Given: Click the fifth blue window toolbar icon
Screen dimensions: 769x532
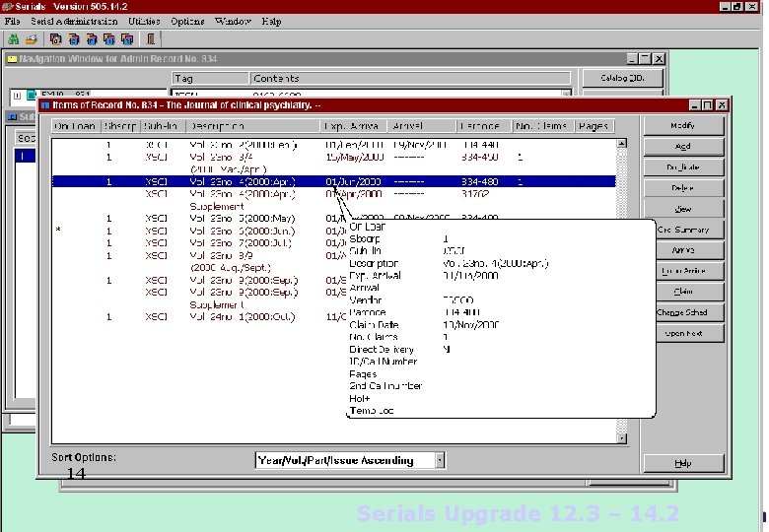Looking at the screenshot, I should point(126,39).
